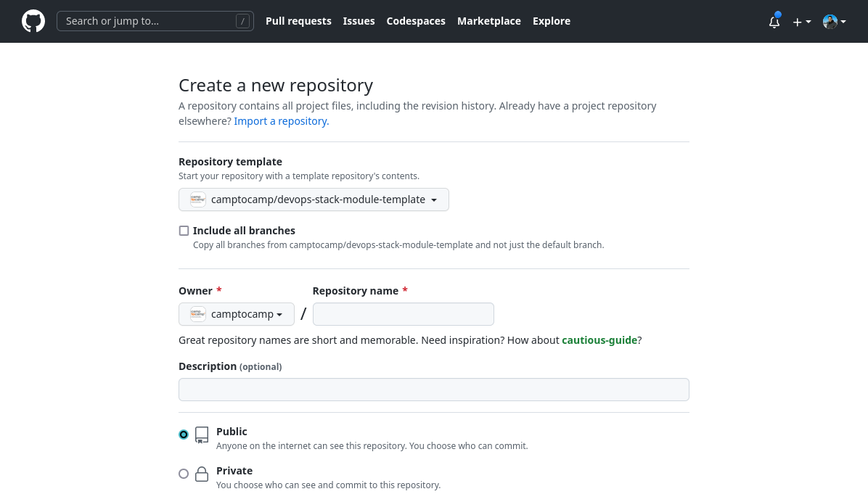Click camptocamp logo in template selector
Screen dimensions: 868x502
tap(197, 199)
